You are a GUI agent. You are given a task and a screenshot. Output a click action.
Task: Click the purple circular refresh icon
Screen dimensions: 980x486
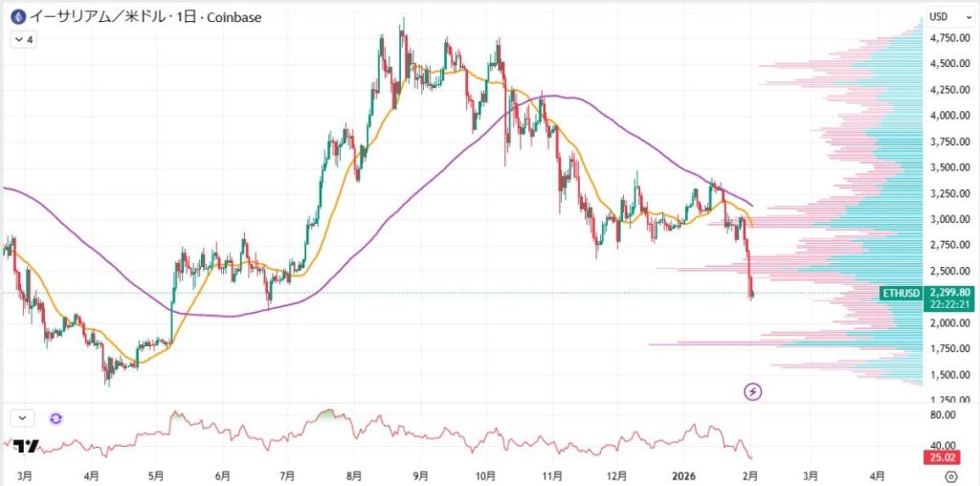click(56, 418)
